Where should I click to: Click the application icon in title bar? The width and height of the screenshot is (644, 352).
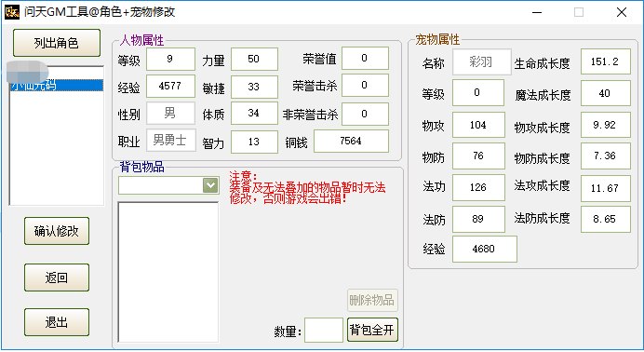(x=12, y=12)
